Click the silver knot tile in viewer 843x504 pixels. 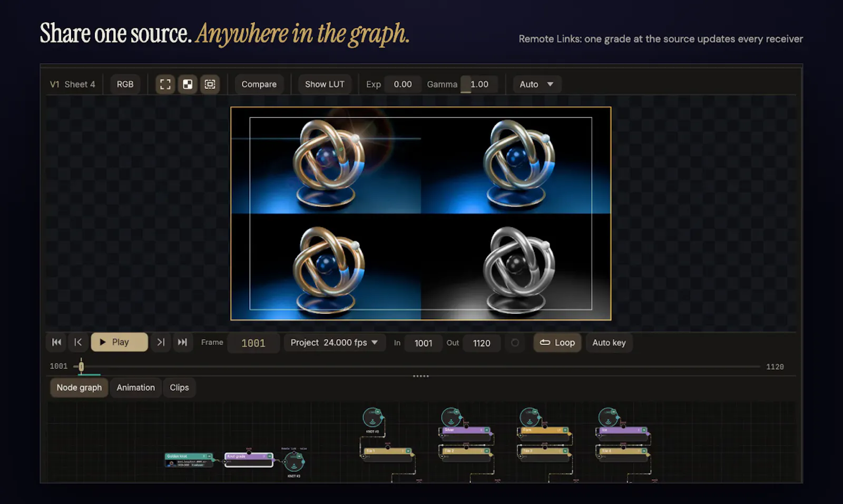[x=516, y=266]
